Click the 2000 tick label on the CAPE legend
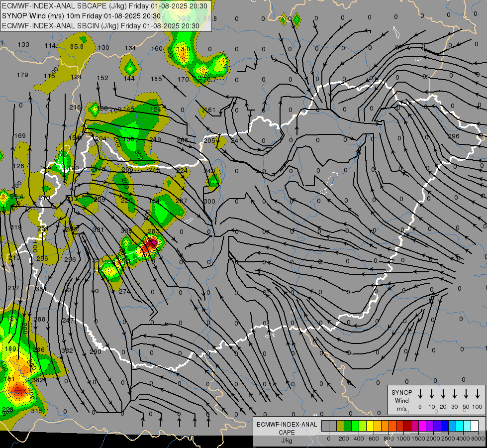This screenshot has height=448, width=487. click(x=433, y=439)
